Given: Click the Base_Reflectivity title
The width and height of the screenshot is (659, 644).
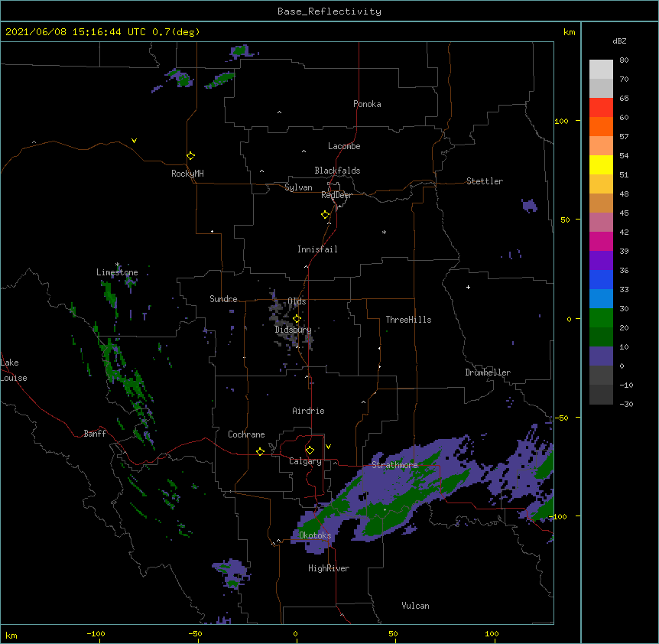Looking at the screenshot, I should pos(329,11).
